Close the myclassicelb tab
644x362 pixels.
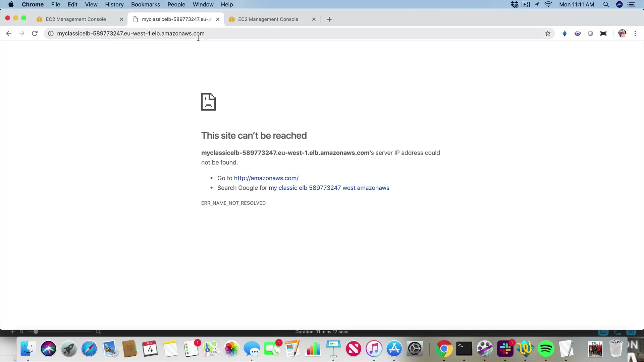[x=218, y=19]
